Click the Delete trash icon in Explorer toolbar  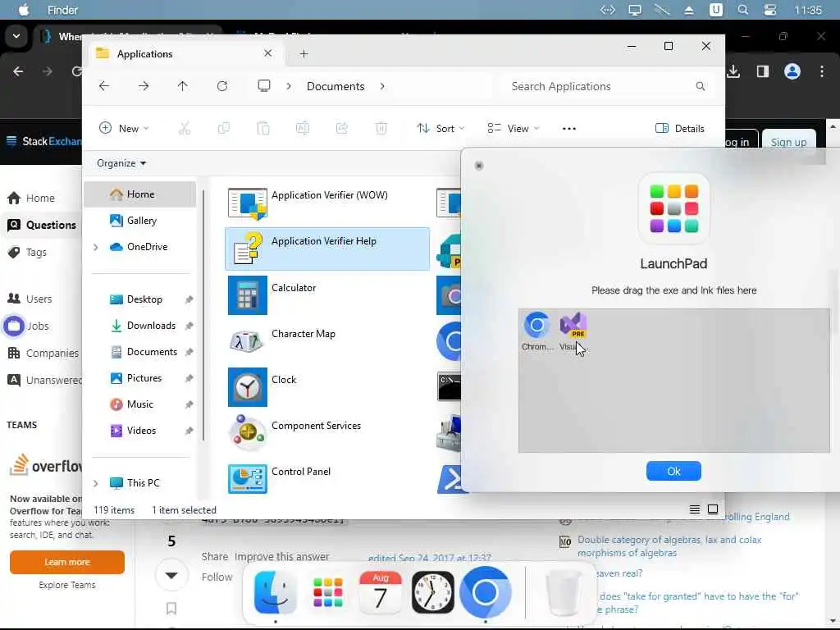[381, 129]
